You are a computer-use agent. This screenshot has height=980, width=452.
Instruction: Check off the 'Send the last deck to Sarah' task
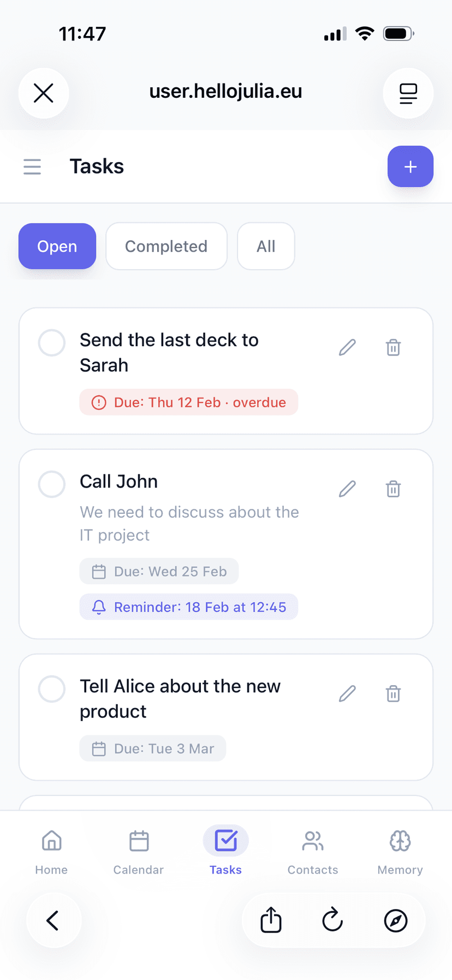[x=51, y=343]
